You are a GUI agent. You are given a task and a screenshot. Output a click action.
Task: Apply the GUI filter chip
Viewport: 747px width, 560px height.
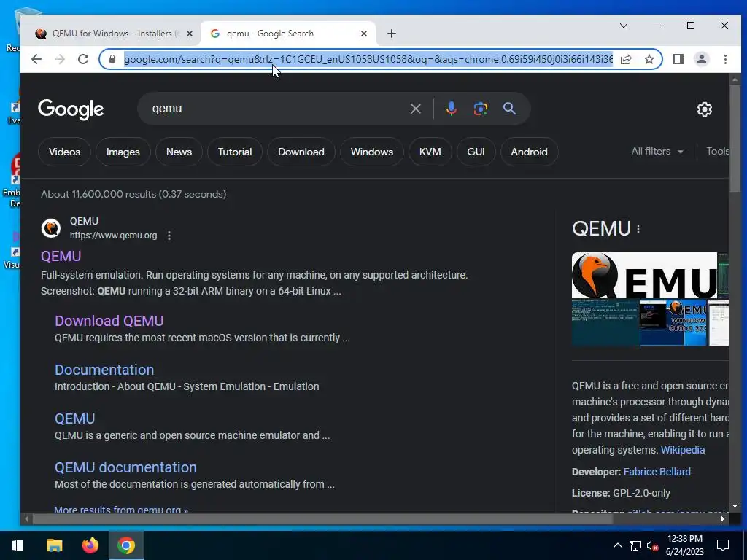[x=476, y=152]
